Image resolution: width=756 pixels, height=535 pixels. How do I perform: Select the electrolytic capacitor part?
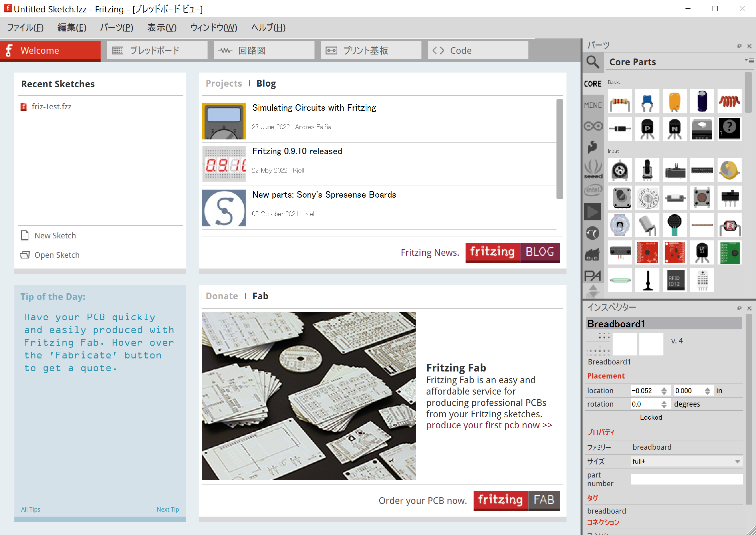click(x=702, y=101)
